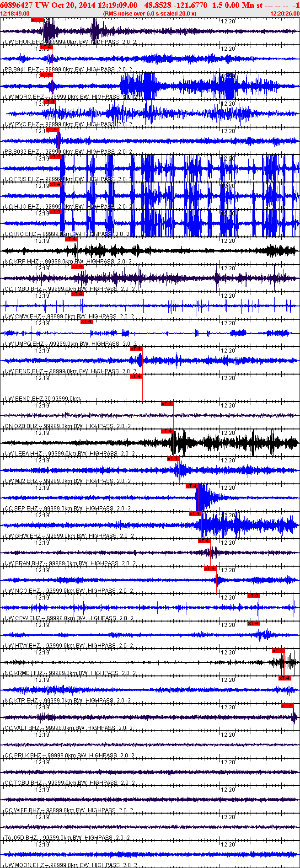Click red pick marker on UW LEBA trace

[x=167, y=431]
